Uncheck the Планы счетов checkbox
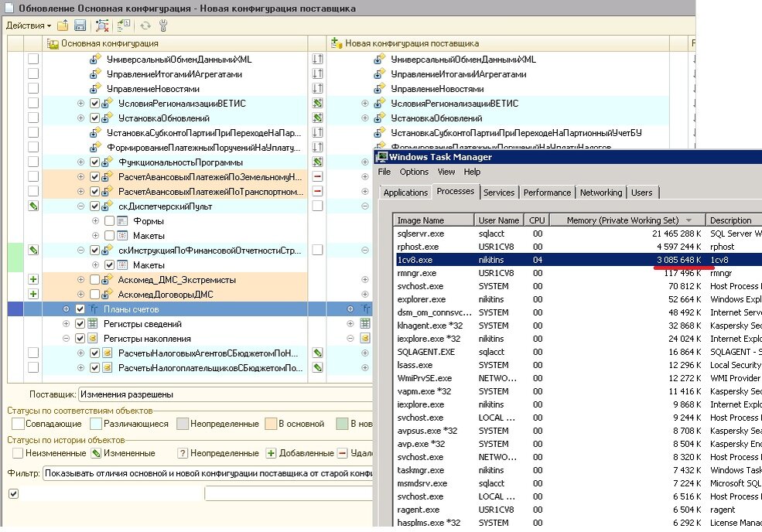 [80, 309]
